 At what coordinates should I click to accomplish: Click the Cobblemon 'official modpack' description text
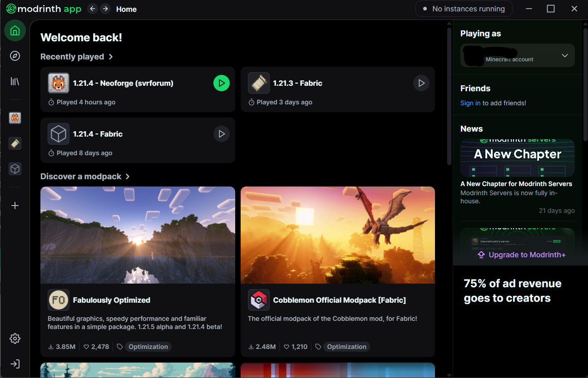[x=332, y=319]
